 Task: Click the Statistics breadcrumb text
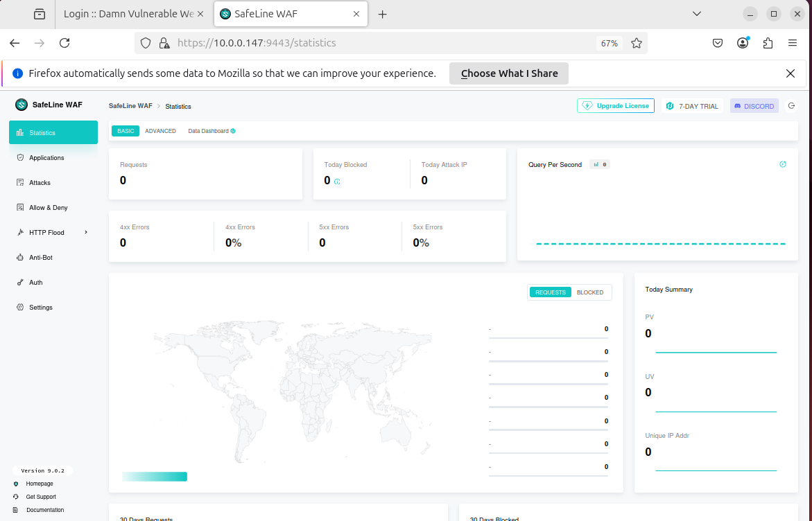(x=178, y=107)
